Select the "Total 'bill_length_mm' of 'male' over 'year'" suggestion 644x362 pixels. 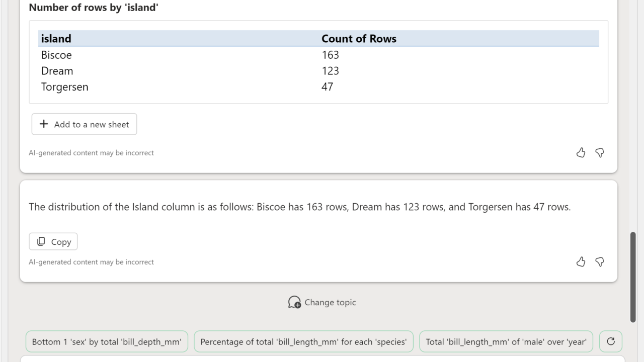(506, 342)
